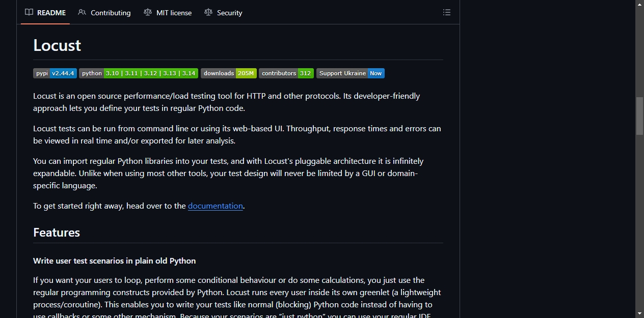The image size is (644, 318).
Task: Click the contributors 312 badge
Action: (x=286, y=73)
